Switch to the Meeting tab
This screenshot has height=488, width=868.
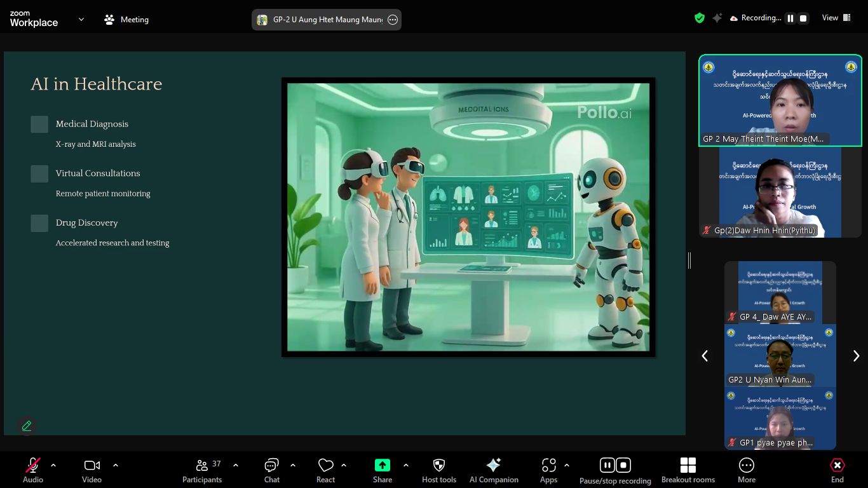[126, 20]
